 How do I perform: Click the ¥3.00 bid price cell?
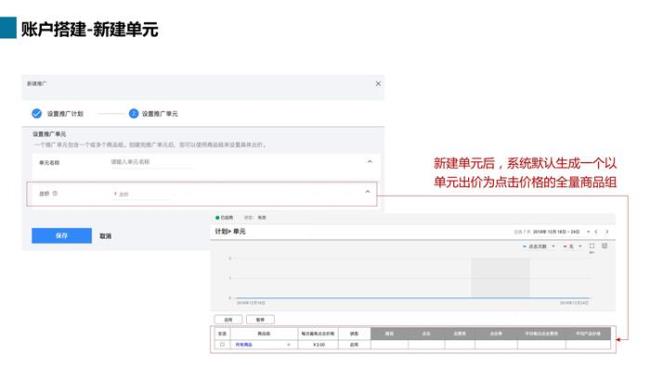click(x=319, y=345)
